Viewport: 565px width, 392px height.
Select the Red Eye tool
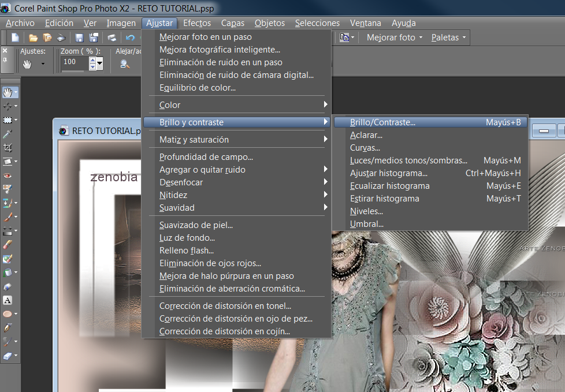click(7, 176)
